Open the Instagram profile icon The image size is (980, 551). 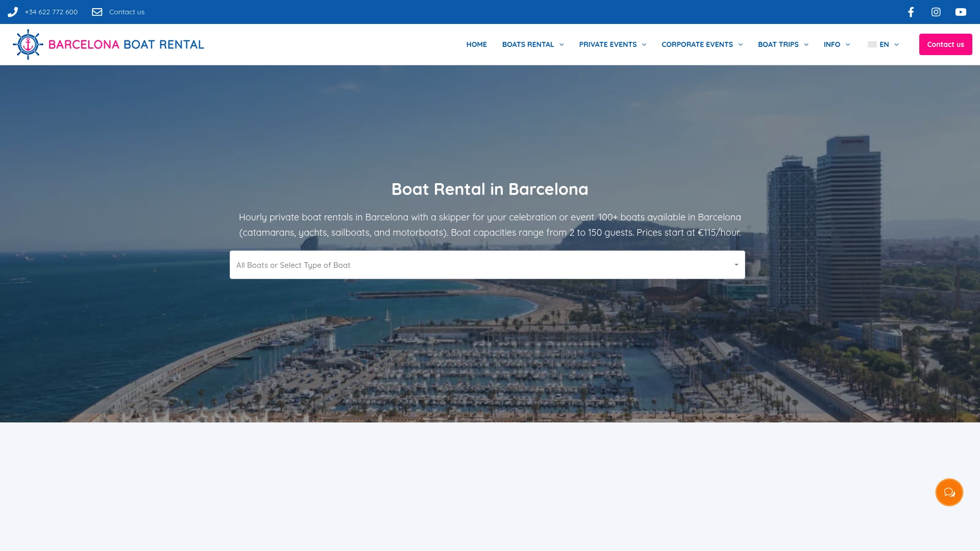[936, 12]
